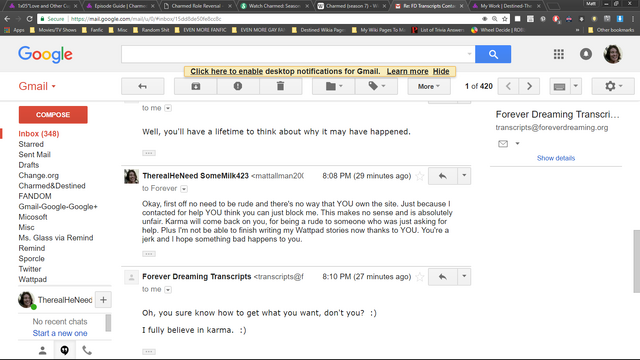The height and width of the screenshot is (360, 640).
Task: Open Gmail settings gear menu
Action: (x=613, y=86)
